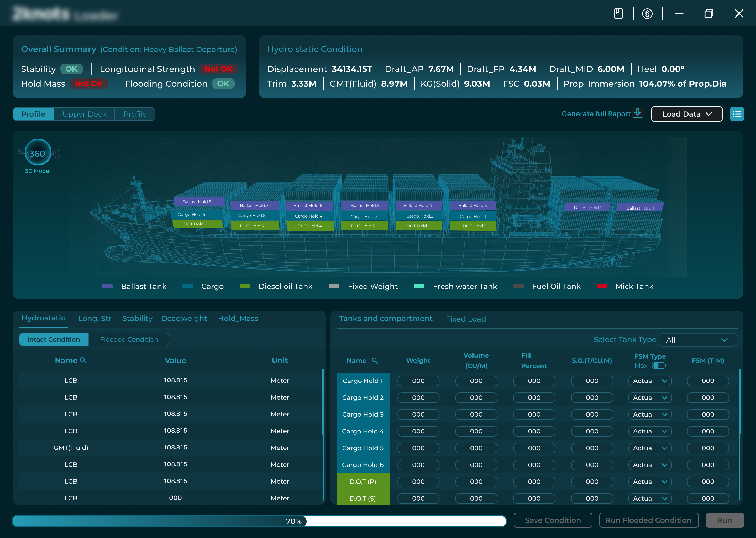Viewport: 756px width, 538px height.
Task: Open the Select Tank Type dropdown
Action: [698, 340]
